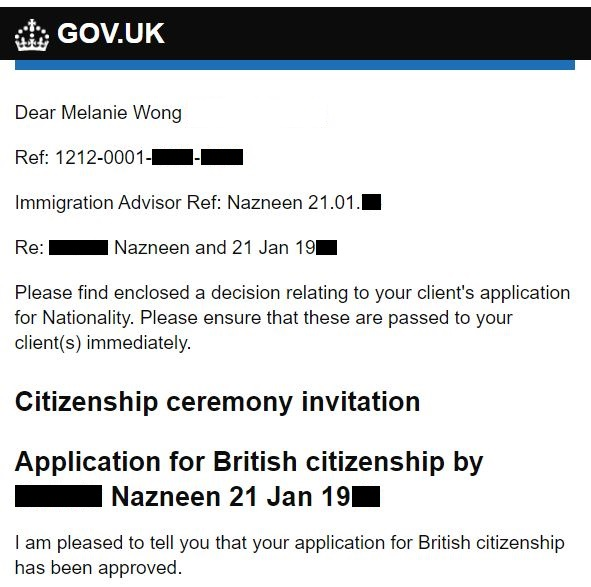This screenshot has width=591, height=587.
Task: Click the first redacted block in Ref line
Action: click(x=172, y=157)
